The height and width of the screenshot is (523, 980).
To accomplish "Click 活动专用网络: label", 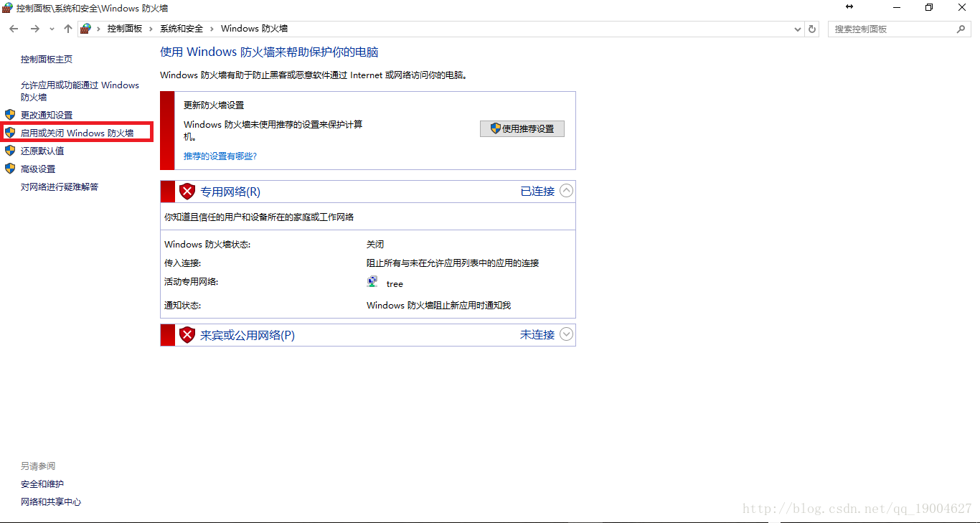I will coord(192,282).
